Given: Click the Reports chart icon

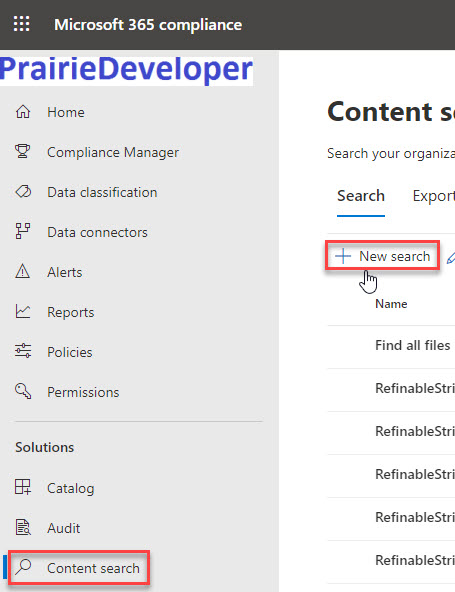Looking at the screenshot, I should point(23,311).
